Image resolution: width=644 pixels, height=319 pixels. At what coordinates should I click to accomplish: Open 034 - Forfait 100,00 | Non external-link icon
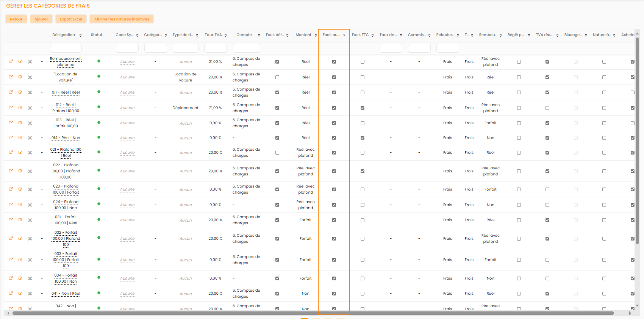(x=11, y=278)
